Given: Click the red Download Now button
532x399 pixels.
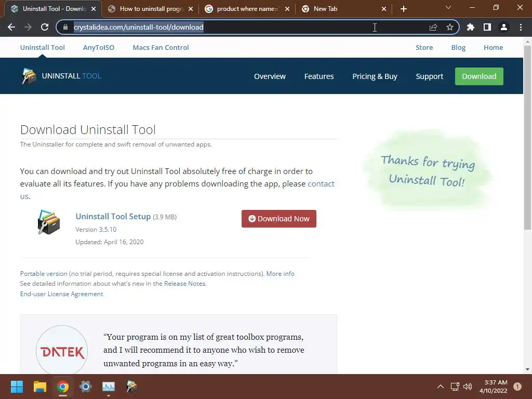Looking at the screenshot, I should (x=279, y=219).
